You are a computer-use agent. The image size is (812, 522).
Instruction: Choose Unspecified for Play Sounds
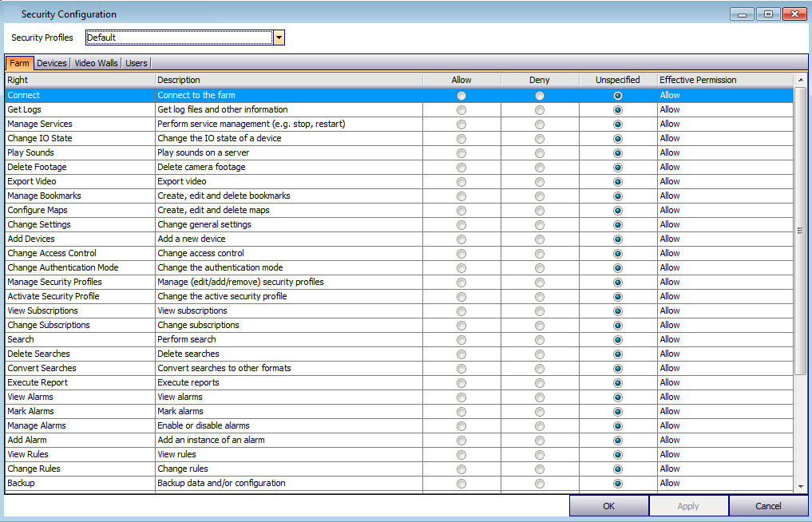pyautogui.click(x=617, y=153)
